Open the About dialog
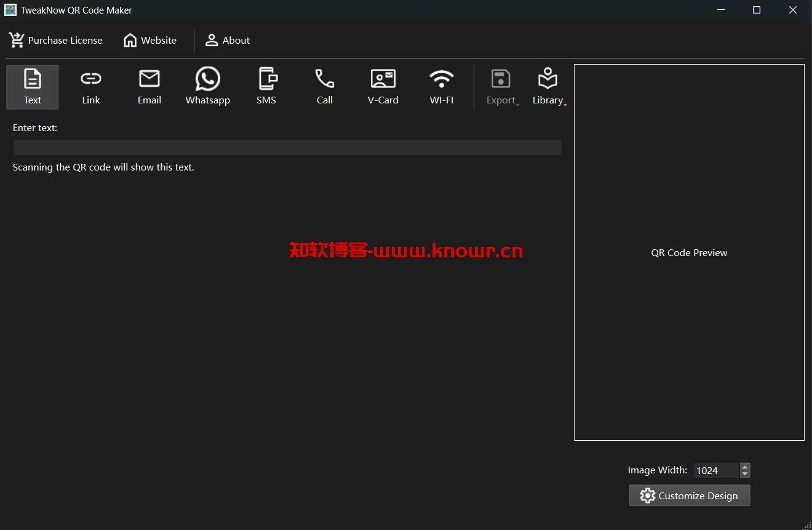Screen dimensions: 812x530 tap(228, 41)
